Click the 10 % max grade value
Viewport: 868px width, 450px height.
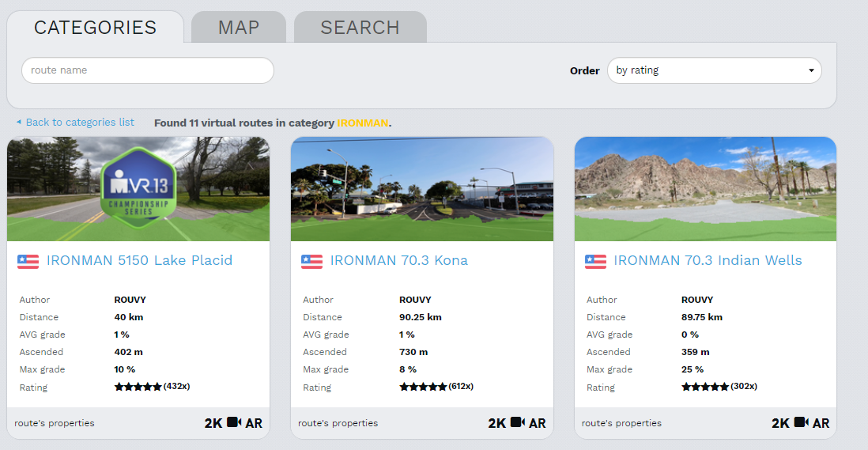[x=125, y=369]
